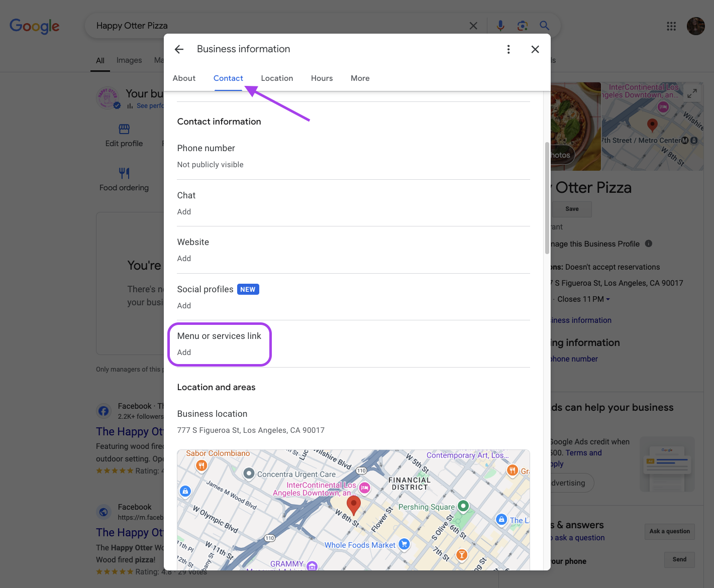Open the Google apps grid
This screenshot has width=714, height=588.
[671, 26]
